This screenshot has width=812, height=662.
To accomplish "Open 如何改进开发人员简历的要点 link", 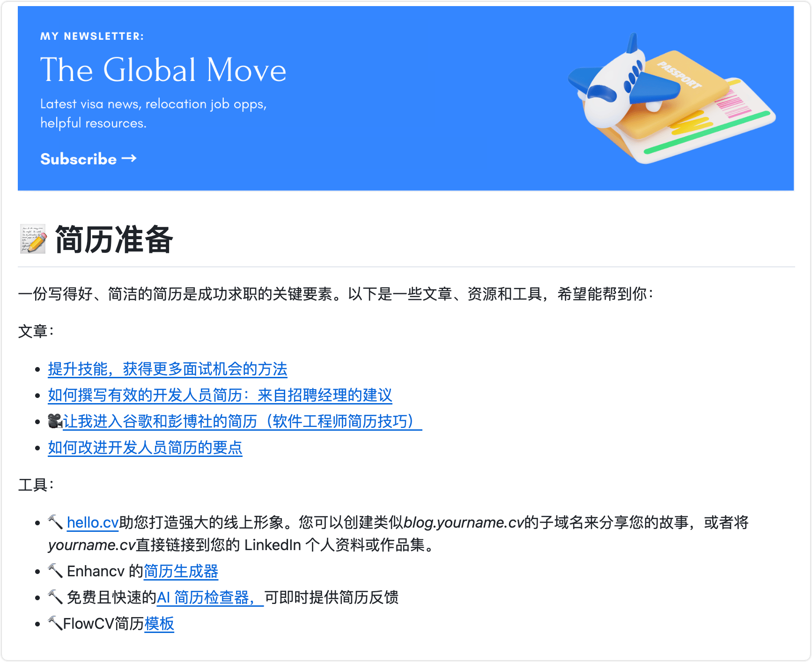I will pyautogui.click(x=145, y=448).
